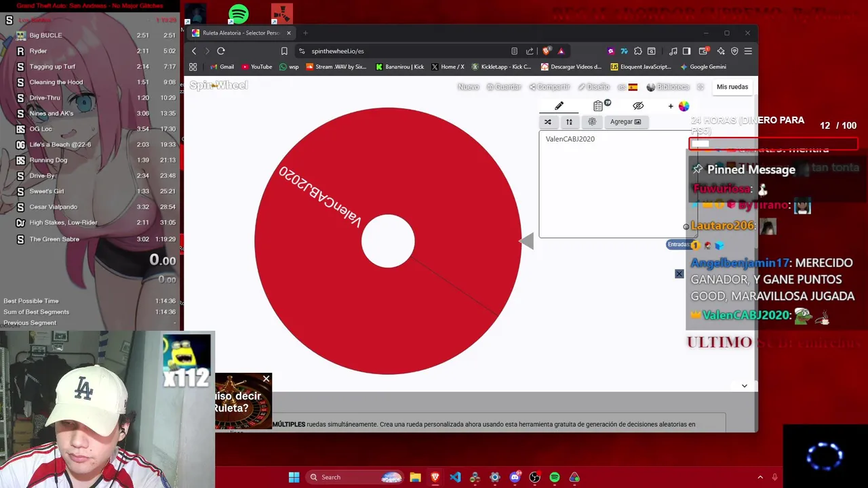Click Guardar to save the wheel
The image size is (868, 488).
pyautogui.click(x=504, y=87)
